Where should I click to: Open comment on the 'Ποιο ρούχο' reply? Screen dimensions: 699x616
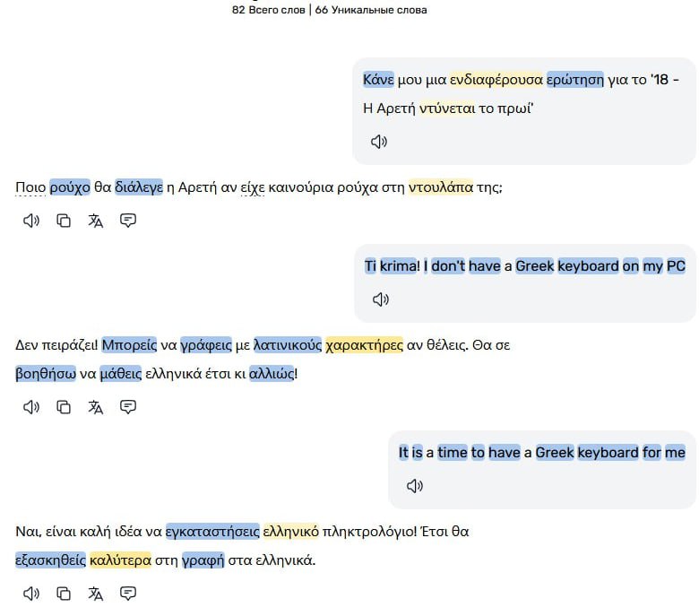128,221
